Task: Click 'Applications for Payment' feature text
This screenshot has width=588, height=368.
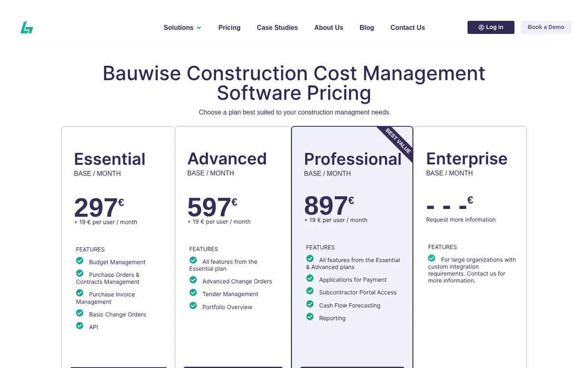Action: tap(353, 280)
